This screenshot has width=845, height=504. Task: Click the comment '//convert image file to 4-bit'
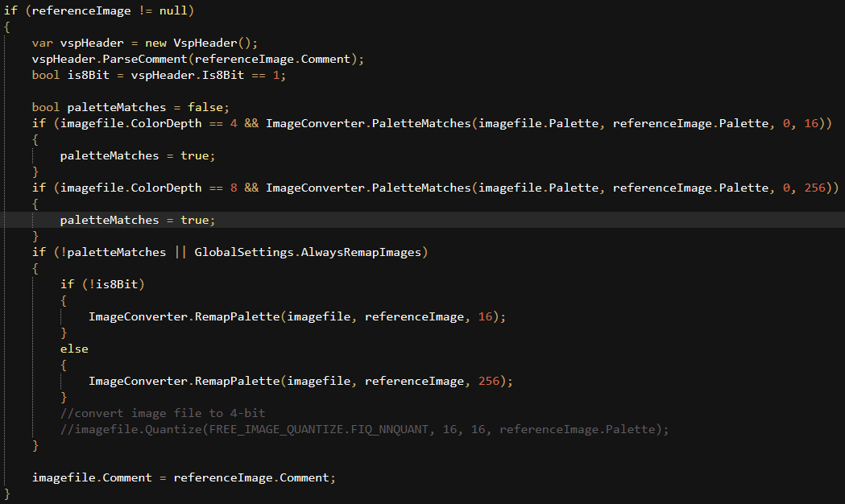click(163, 414)
